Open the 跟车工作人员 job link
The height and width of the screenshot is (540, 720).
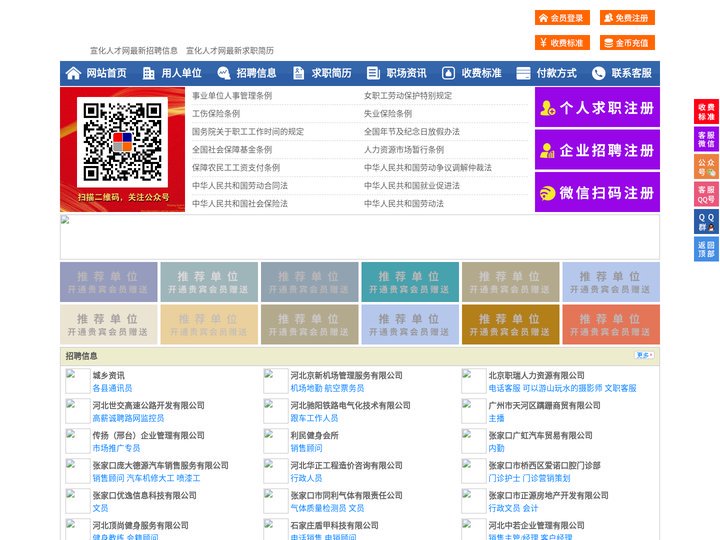point(315,418)
